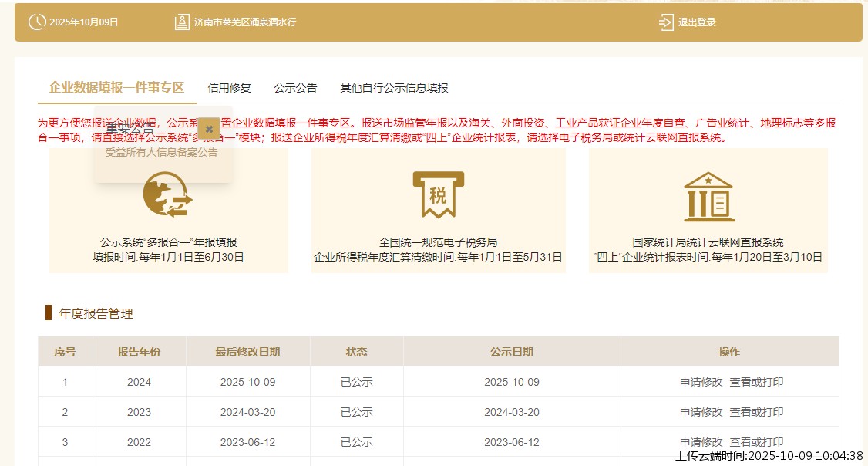Click the enterprise stamp icon in header
Screen dimensions: 868x466
pos(182,22)
